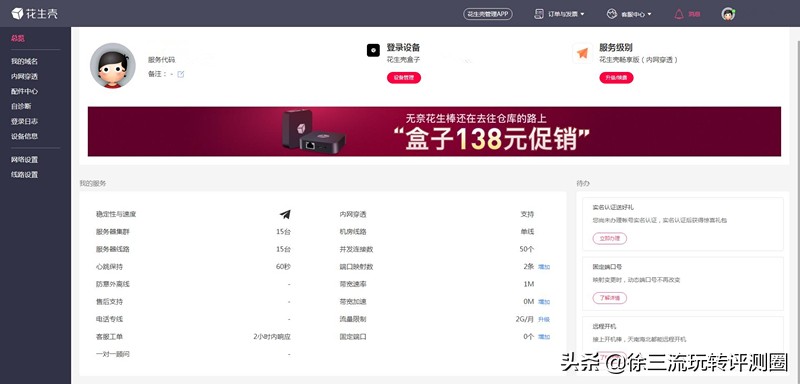Click the 实名认证送好礼 card title
Viewport: 800px width, 384px height.
click(x=613, y=208)
